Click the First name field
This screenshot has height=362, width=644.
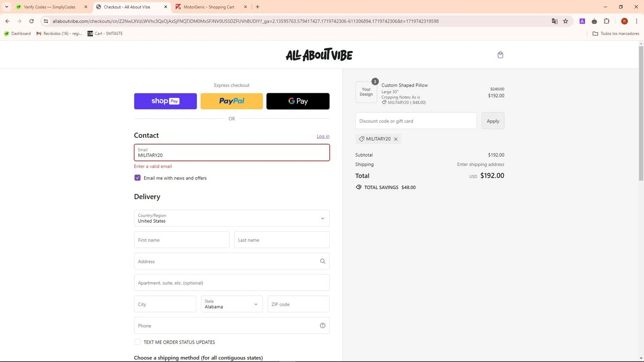[182, 240]
